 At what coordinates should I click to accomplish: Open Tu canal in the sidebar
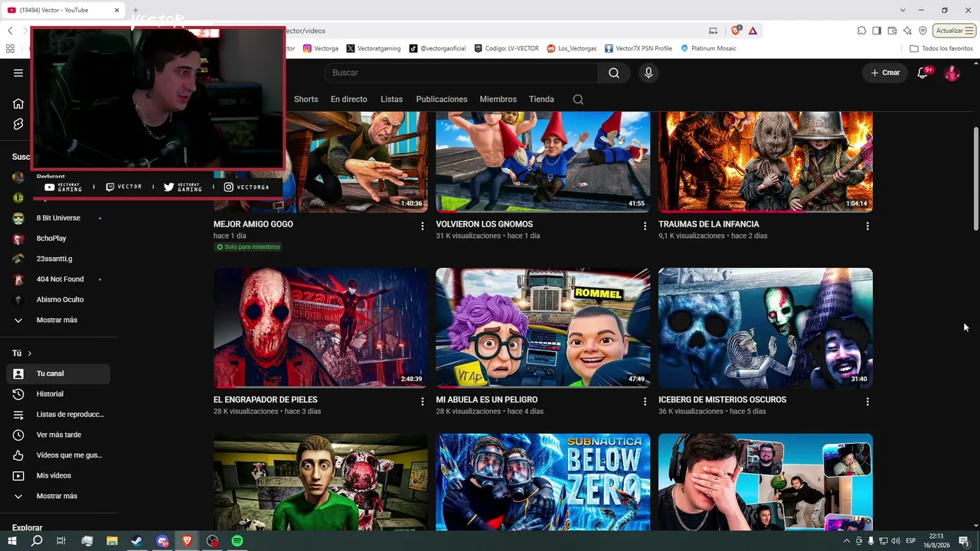pyautogui.click(x=58, y=373)
